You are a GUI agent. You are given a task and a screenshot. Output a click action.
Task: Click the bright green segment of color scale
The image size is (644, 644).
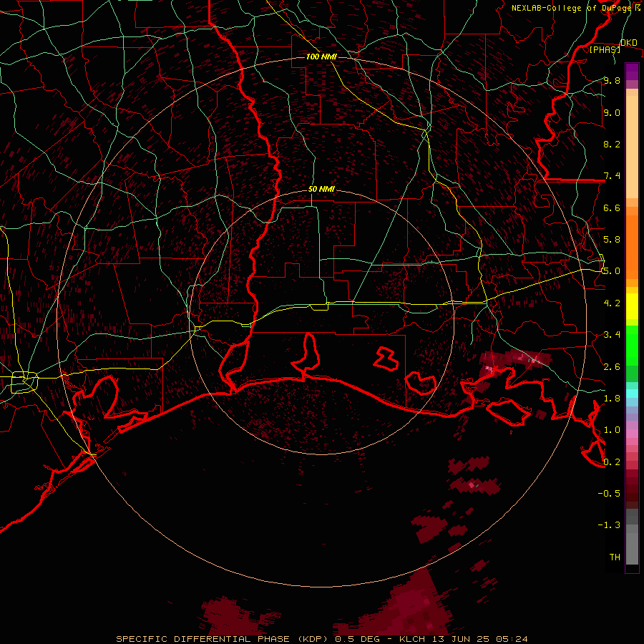pos(632,345)
